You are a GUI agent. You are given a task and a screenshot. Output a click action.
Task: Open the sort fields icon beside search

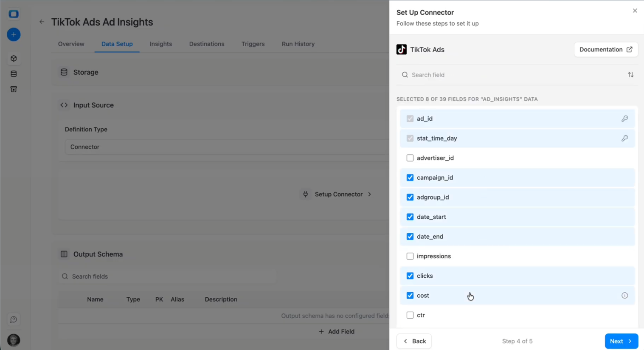[x=630, y=74]
